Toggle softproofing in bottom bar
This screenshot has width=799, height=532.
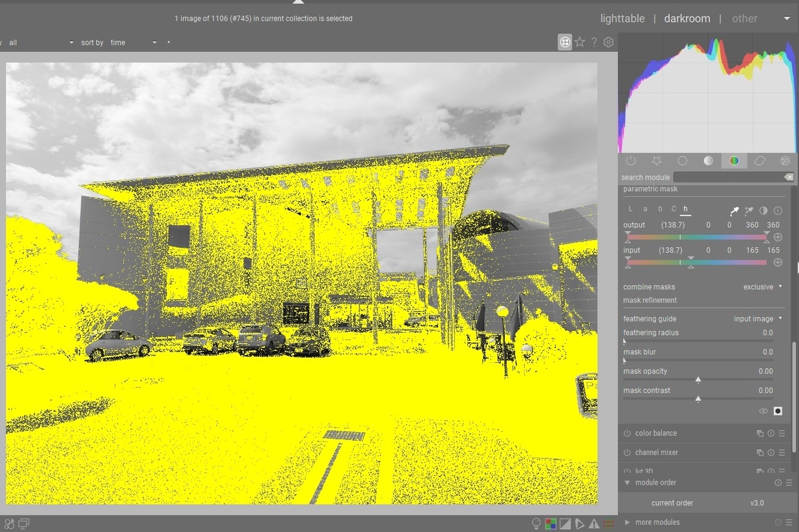point(579,524)
